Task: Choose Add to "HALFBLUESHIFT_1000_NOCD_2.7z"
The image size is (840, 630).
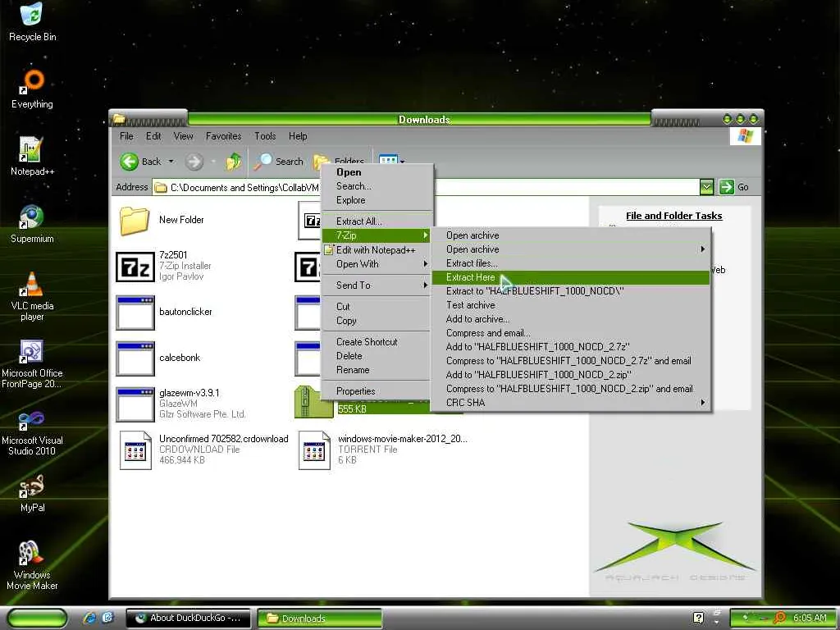Action: (571, 347)
